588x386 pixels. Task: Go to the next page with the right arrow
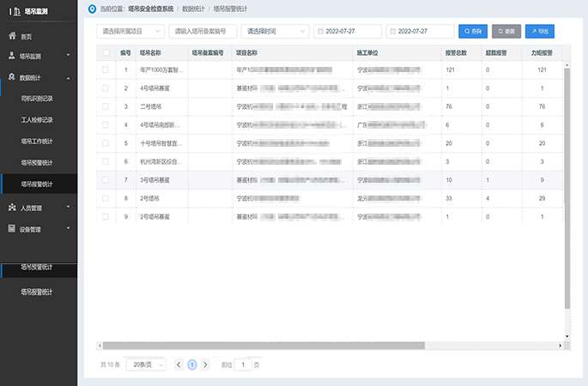click(206, 365)
